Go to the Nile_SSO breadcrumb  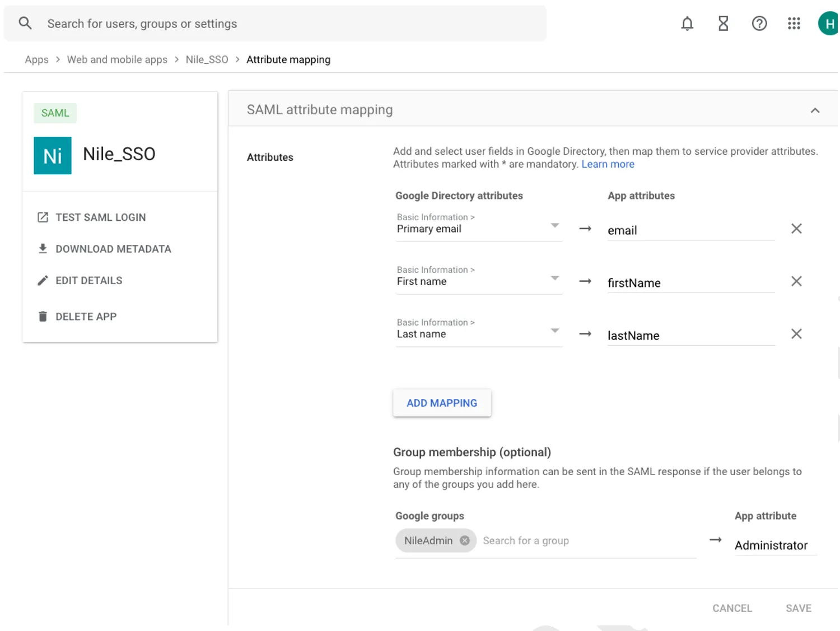pos(207,59)
